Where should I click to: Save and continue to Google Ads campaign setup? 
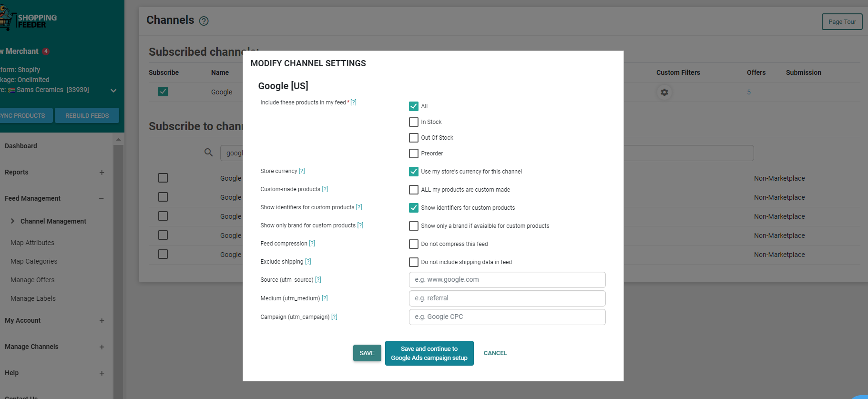(x=429, y=353)
